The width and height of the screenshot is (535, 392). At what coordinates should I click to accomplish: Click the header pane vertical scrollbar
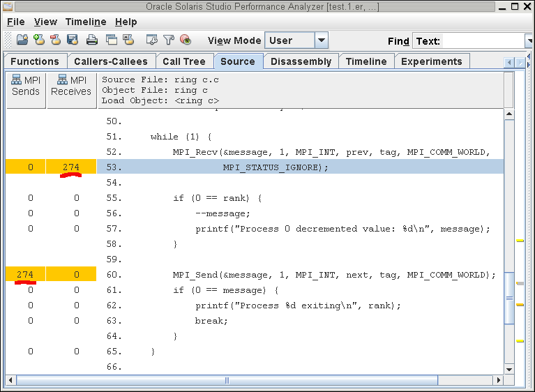pyautogui.click(x=508, y=90)
